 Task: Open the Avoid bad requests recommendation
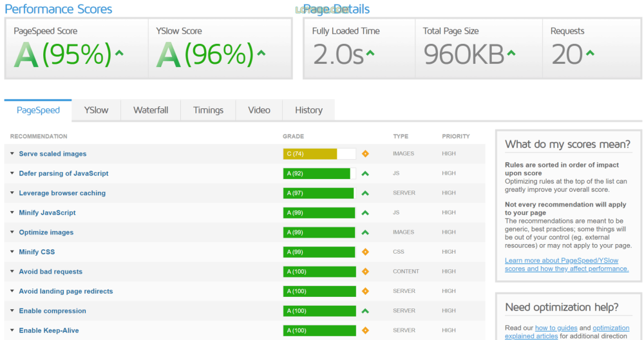click(50, 272)
